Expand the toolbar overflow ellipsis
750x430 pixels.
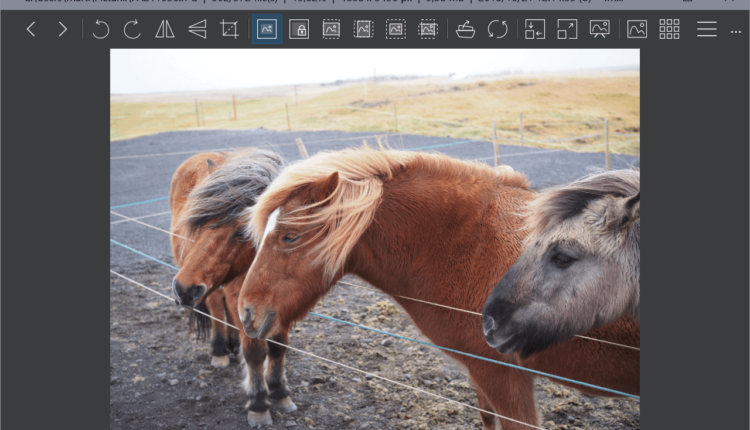click(x=736, y=31)
